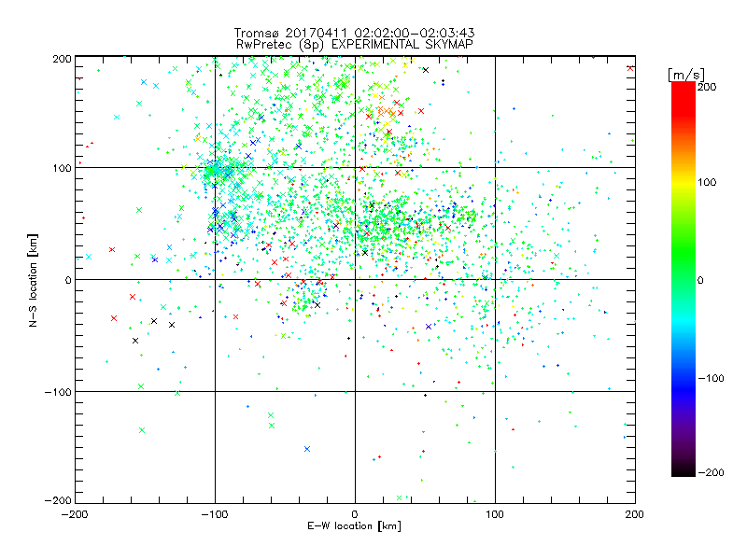Click the subtitle "RwPretec (8p) EXPERIMENTAL SKYMAP"
This screenshot has height=560, width=747.
355,45
